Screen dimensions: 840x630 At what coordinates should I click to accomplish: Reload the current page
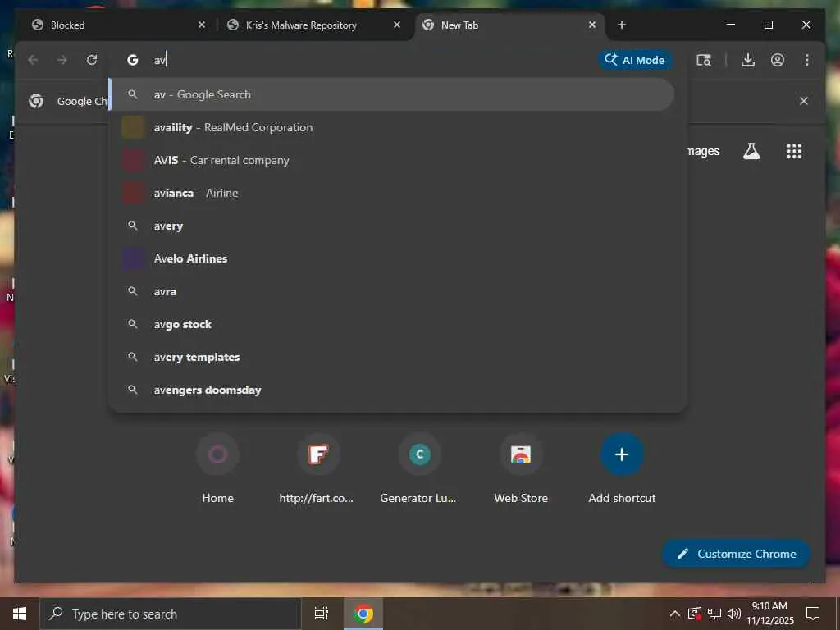92,60
